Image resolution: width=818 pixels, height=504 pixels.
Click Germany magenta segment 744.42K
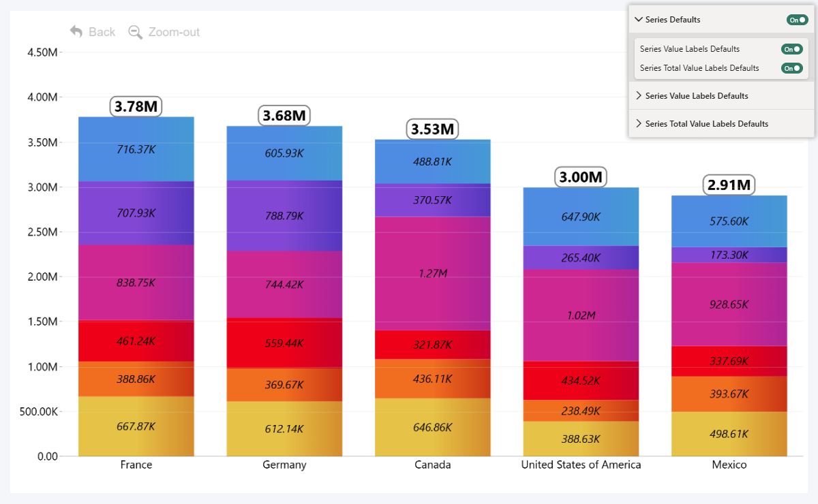(284, 285)
